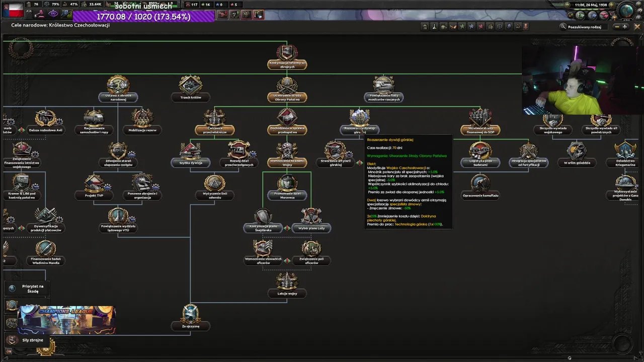The width and height of the screenshot is (644, 362).
Task: Select the Zwiększenie puli oficerów focus
Action: [311, 252]
